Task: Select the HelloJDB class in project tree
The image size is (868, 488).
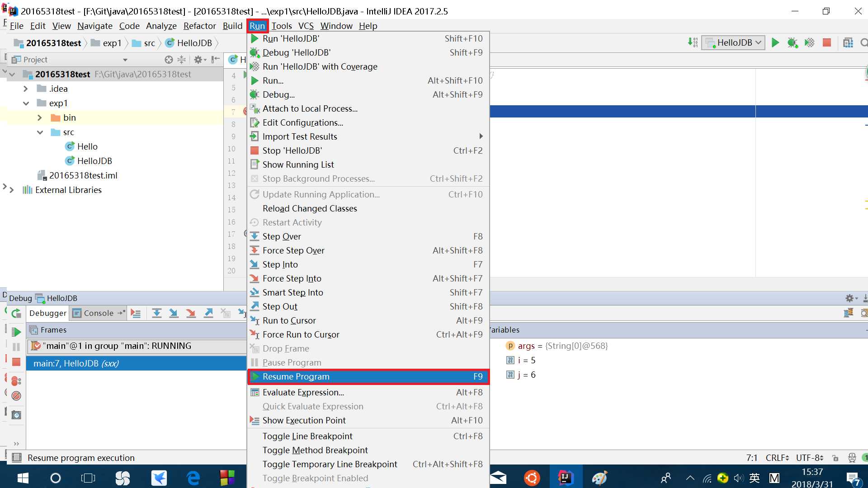Action: pos(89,161)
